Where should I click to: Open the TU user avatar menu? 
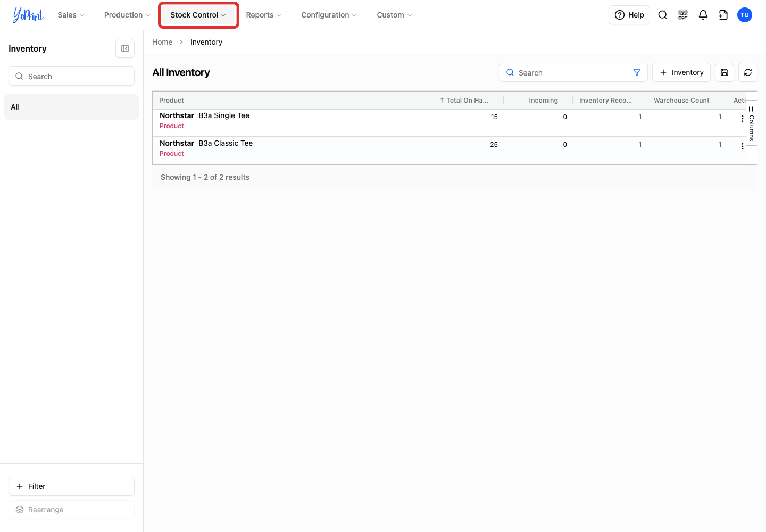click(745, 15)
